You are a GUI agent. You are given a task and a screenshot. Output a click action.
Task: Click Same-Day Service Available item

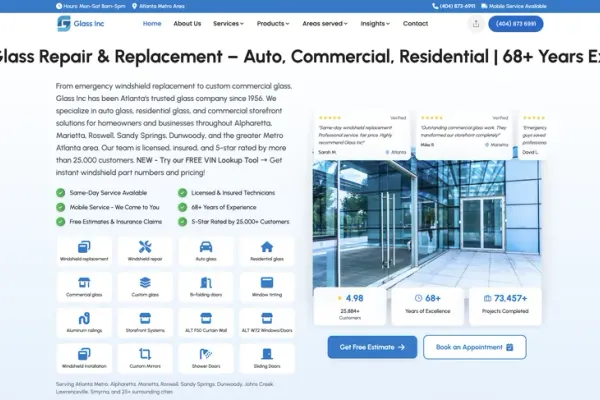(x=101, y=193)
